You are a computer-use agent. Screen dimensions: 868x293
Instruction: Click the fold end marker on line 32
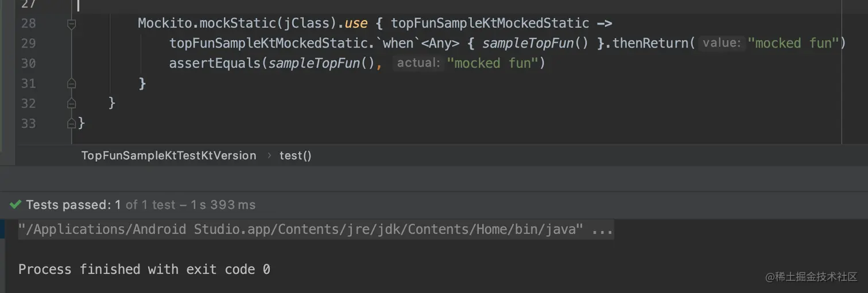tap(71, 104)
